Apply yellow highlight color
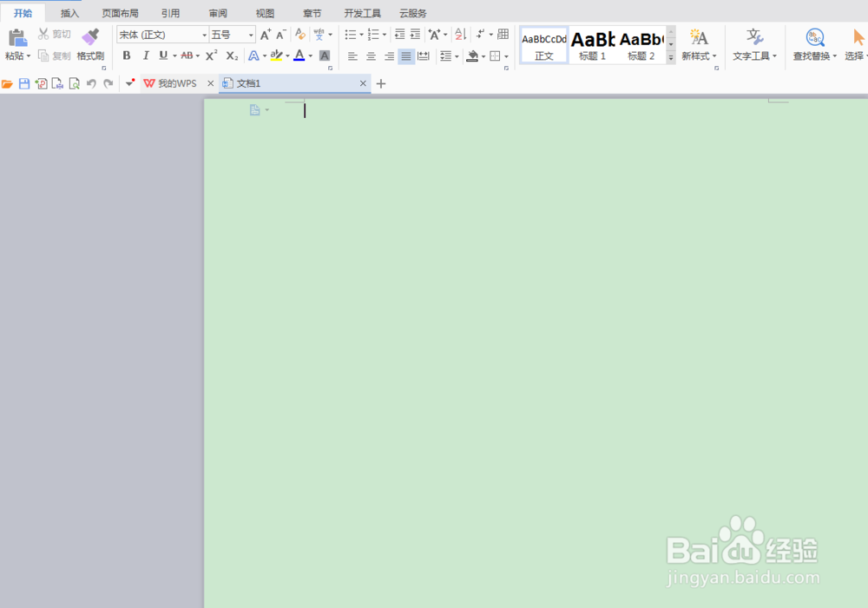868x608 pixels. (276, 56)
